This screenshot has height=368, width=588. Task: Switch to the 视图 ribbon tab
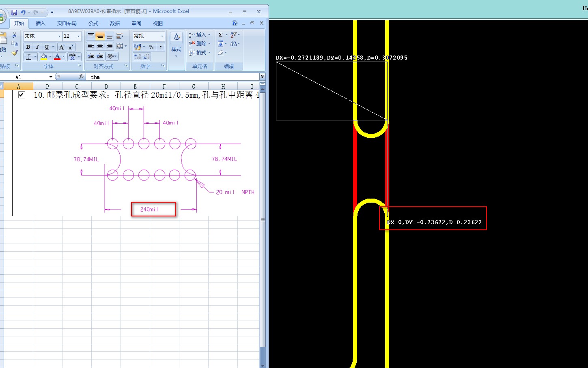158,24
